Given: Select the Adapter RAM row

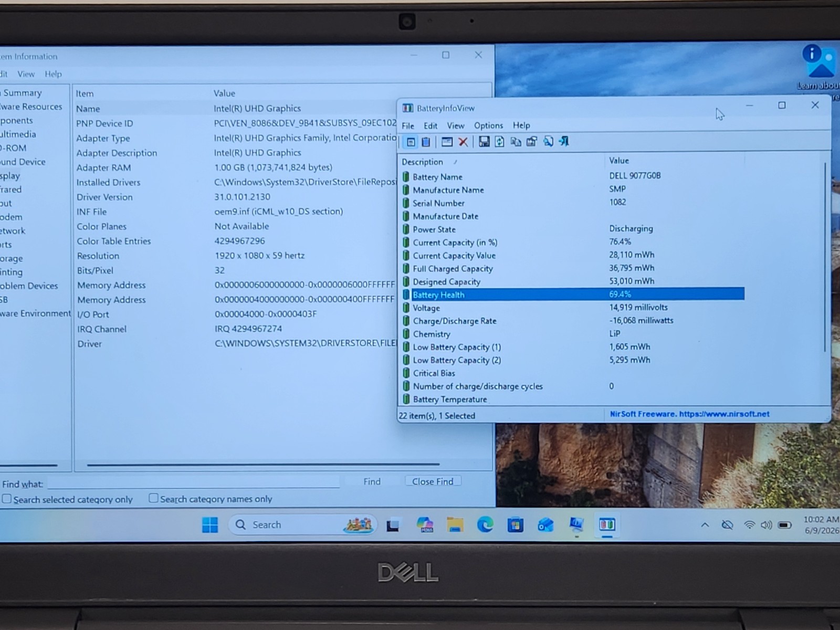Looking at the screenshot, I should pyautogui.click(x=236, y=167).
